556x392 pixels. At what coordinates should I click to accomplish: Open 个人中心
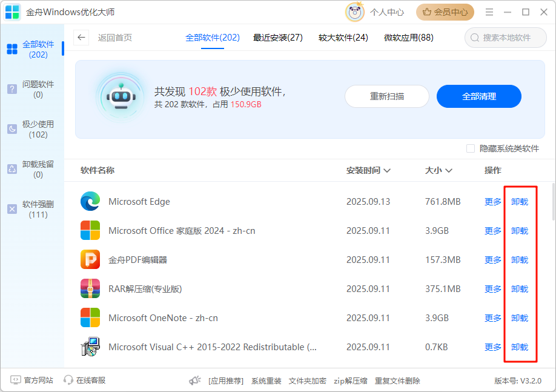point(387,12)
